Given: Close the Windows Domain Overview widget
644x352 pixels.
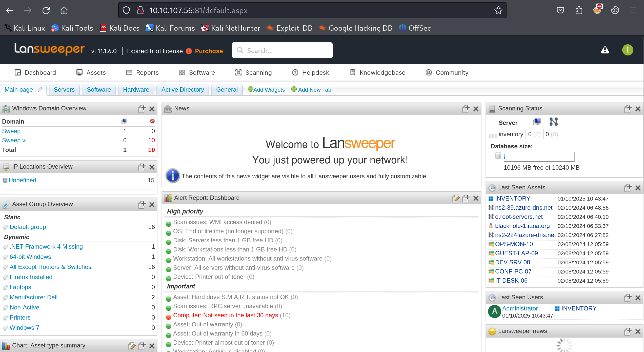Looking at the screenshot, I should click(152, 109).
